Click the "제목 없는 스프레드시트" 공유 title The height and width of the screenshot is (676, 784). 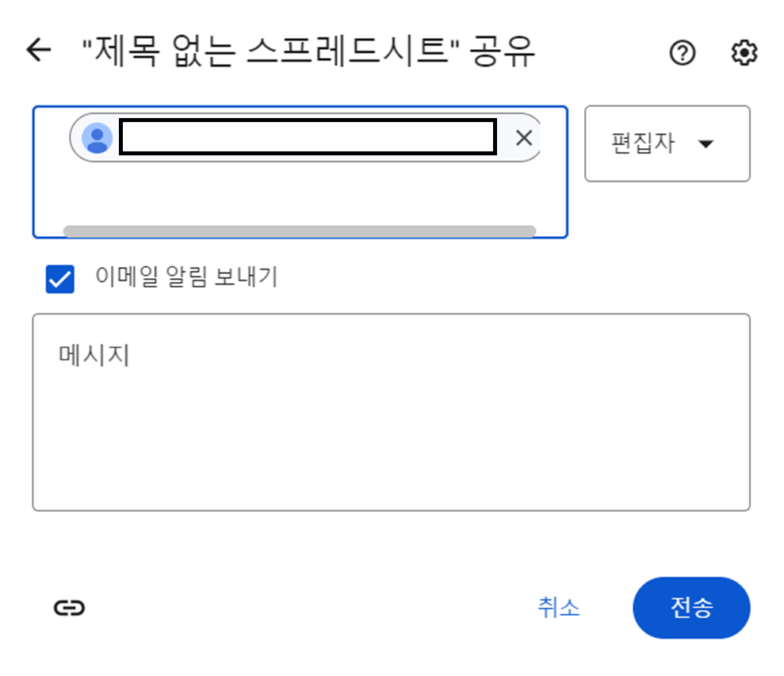[308, 51]
